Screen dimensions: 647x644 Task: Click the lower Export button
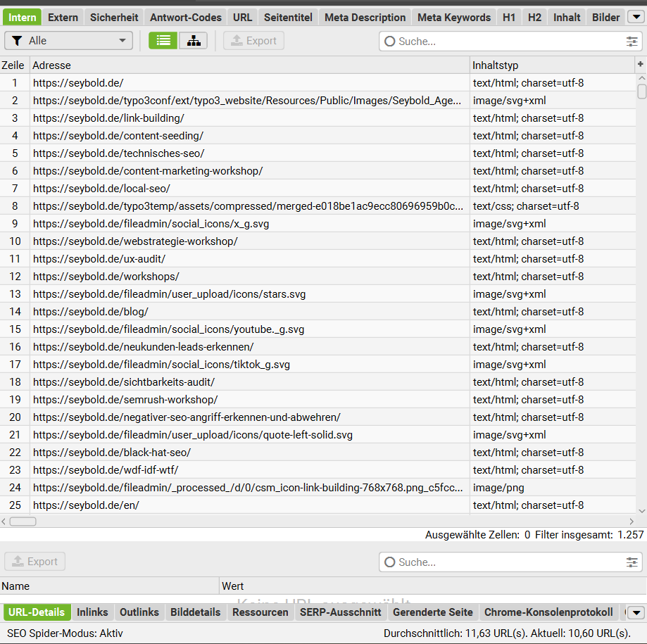pos(35,562)
